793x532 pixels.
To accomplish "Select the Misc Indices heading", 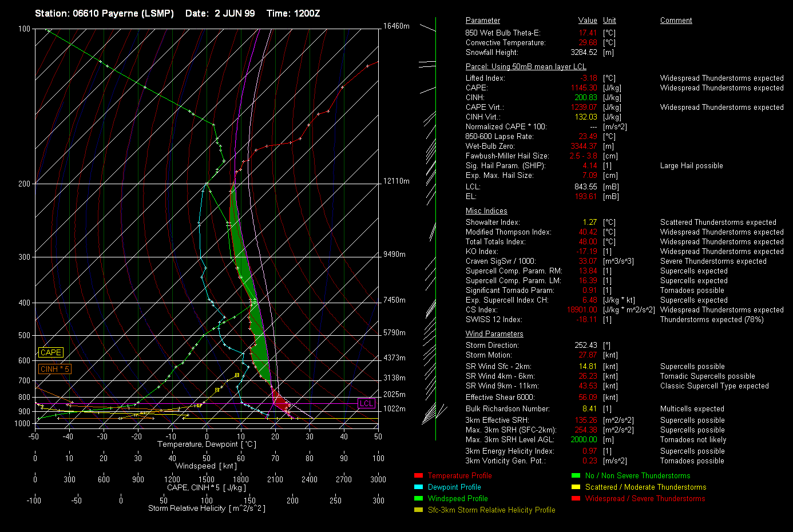I will point(486,211).
